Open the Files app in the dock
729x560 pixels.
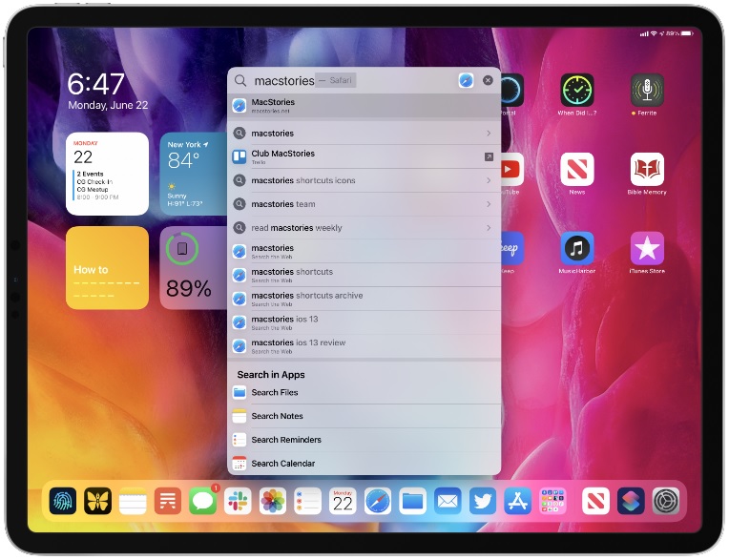pos(412,501)
